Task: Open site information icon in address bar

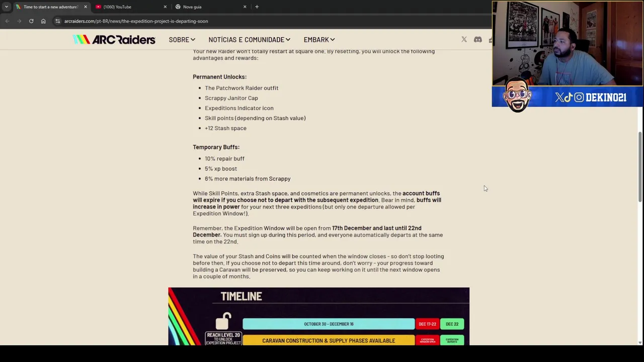Action: point(57,21)
